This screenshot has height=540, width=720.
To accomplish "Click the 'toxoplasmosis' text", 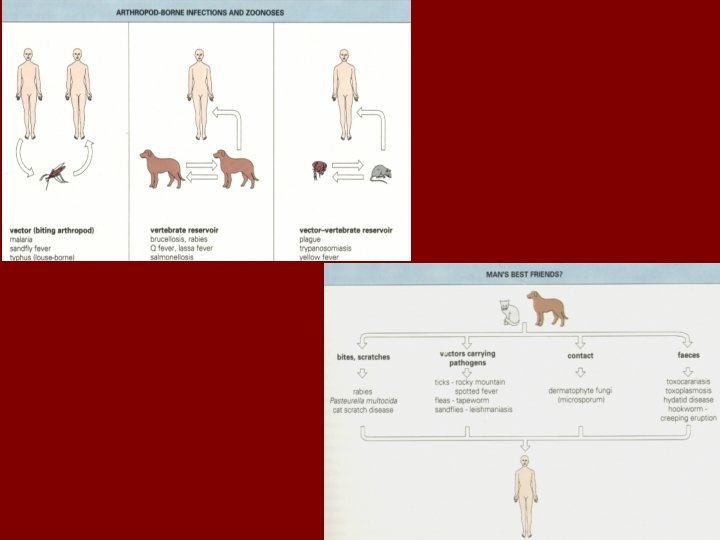I will tap(688, 391).
